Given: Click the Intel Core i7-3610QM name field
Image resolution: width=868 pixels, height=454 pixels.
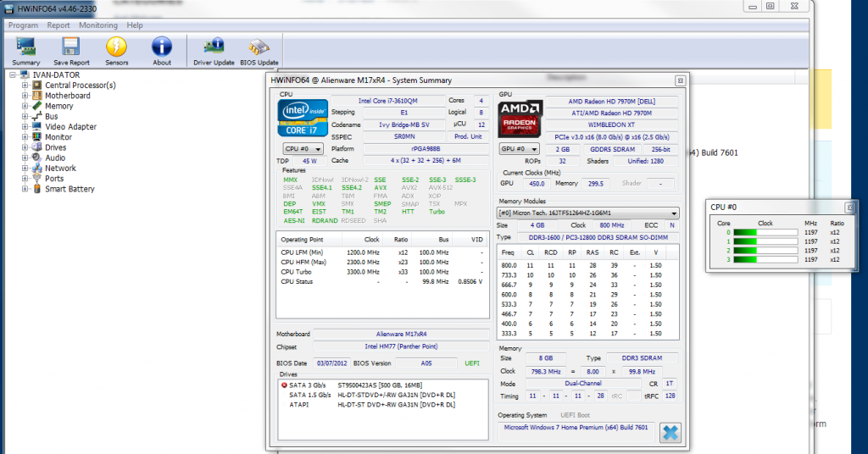Looking at the screenshot, I should (x=388, y=101).
